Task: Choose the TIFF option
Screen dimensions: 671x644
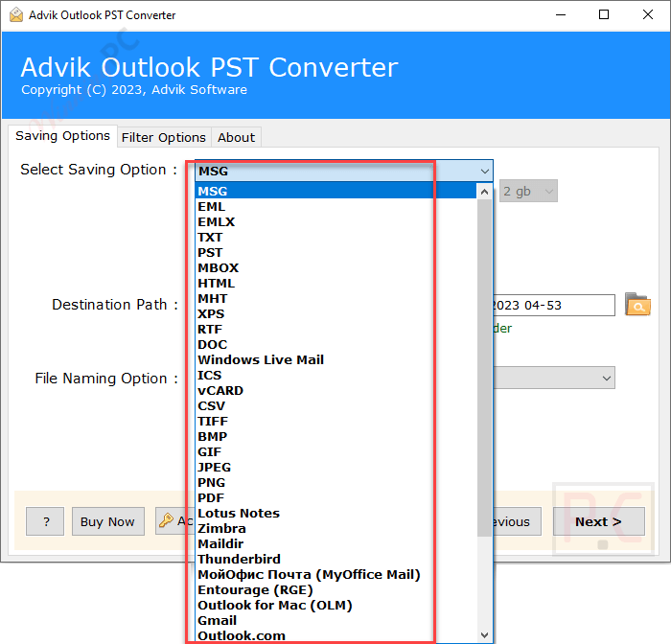Action: coord(335,421)
